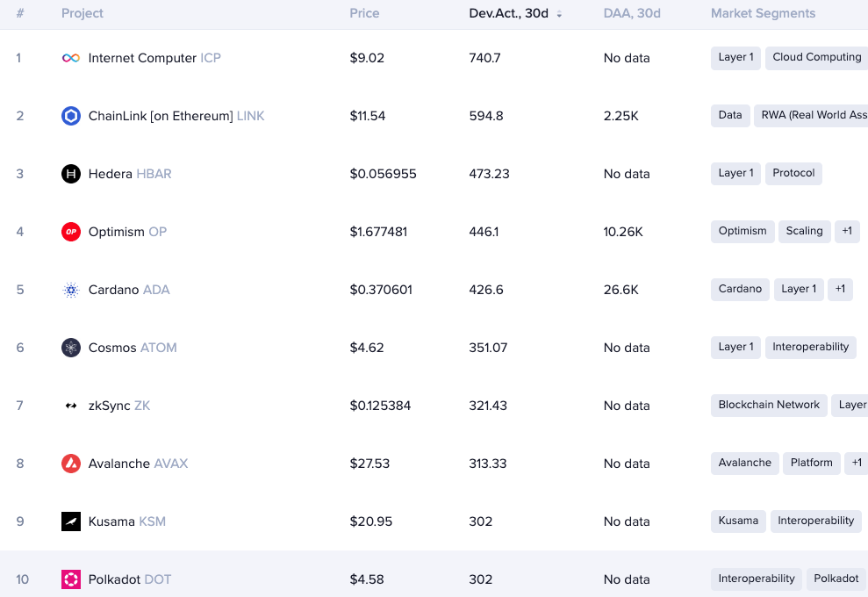This screenshot has height=597, width=868.
Task: Click the $9.02 price cell
Action: click(x=367, y=58)
